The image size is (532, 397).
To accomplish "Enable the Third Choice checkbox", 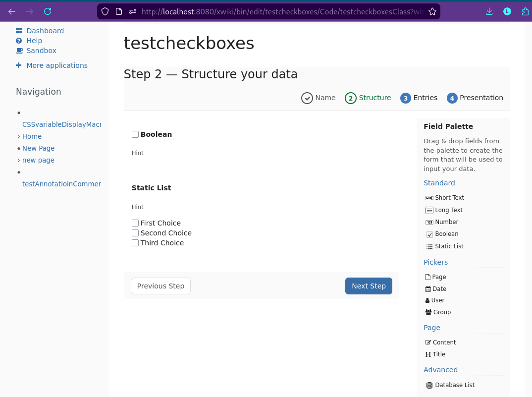I will 135,243.
